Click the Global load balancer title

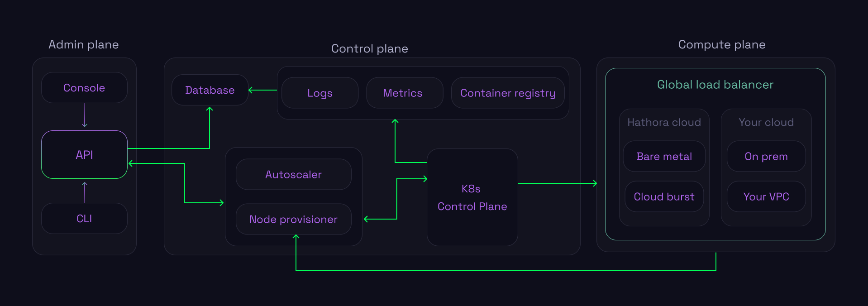715,85
